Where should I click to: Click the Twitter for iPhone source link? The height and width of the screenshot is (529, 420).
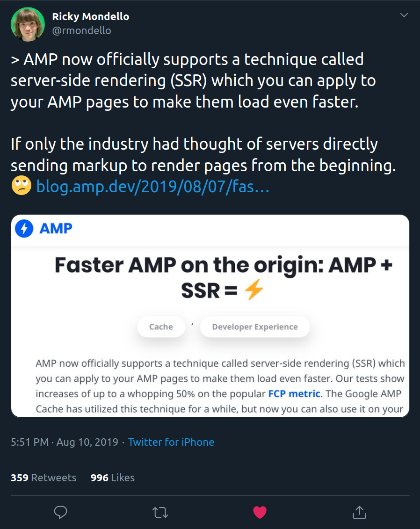click(x=171, y=442)
